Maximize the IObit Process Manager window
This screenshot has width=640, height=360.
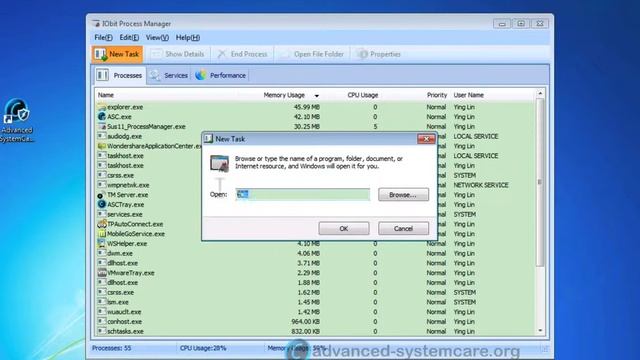[521, 24]
